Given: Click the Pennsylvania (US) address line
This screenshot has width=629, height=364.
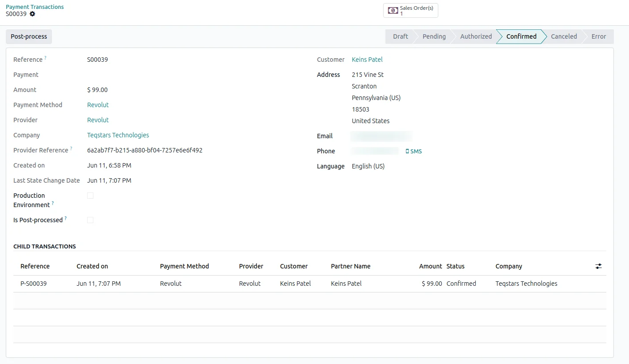Looking at the screenshot, I should point(376,98).
